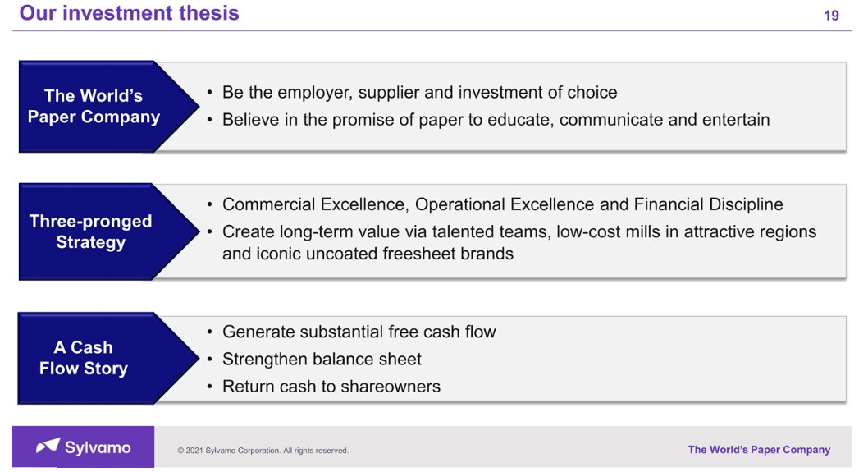This screenshot has width=868, height=472.
Task: Select the "A Cash Flow Story" arrow label
Action: 83,358
